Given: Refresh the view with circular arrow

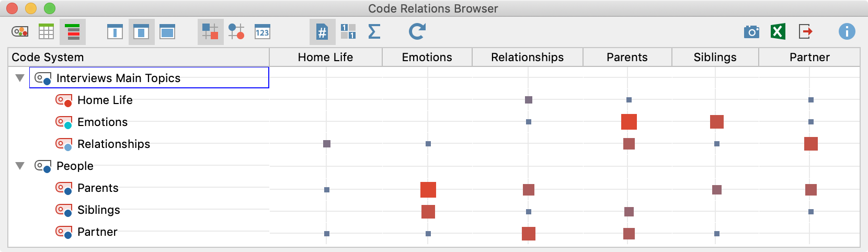Looking at the screenshot, I should (417, 32).
